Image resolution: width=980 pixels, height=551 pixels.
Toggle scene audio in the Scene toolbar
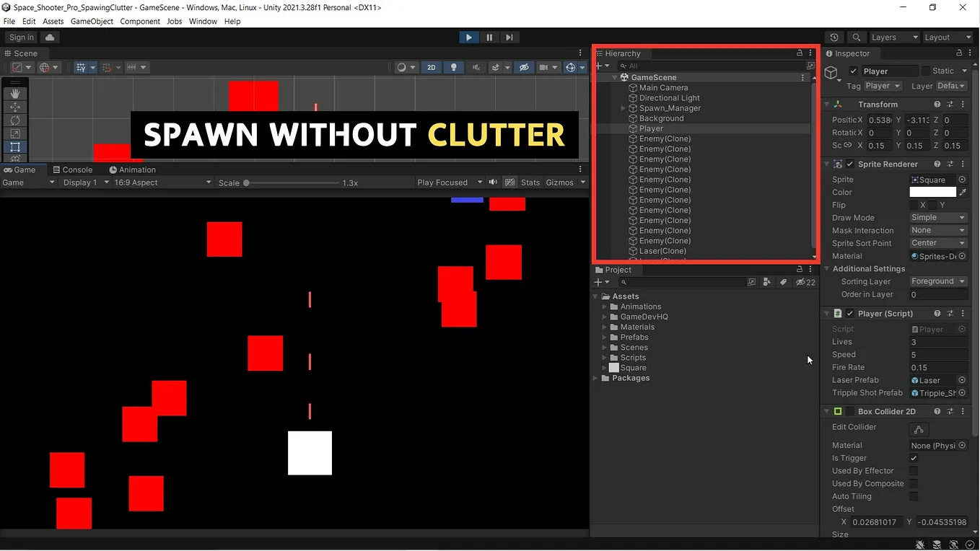pyautogui.click(x=474, y=67)
